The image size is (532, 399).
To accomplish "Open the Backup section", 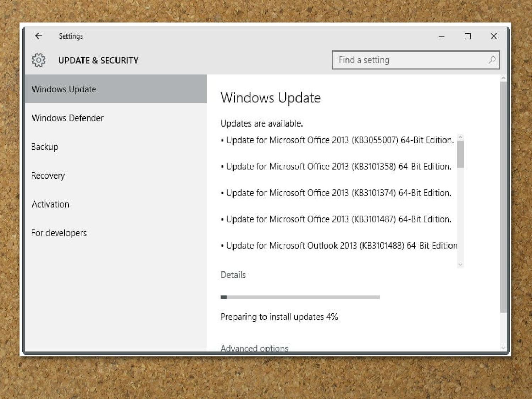I will coord(116,146).
